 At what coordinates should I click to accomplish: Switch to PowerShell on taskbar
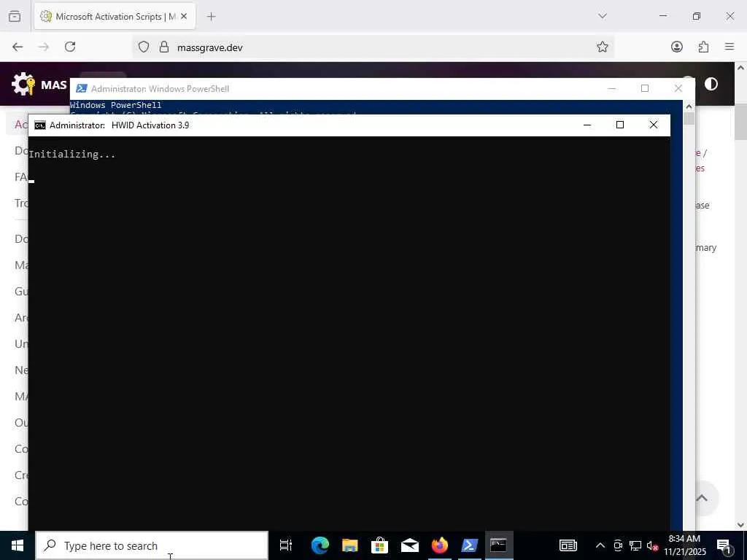pyautogui.click(x=470, y=545)
